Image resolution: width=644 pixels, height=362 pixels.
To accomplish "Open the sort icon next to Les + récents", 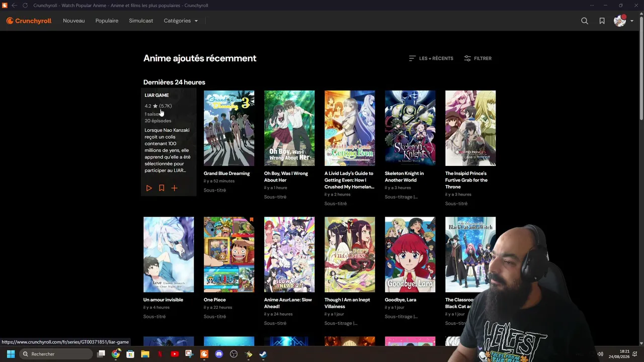I will 412,58.
